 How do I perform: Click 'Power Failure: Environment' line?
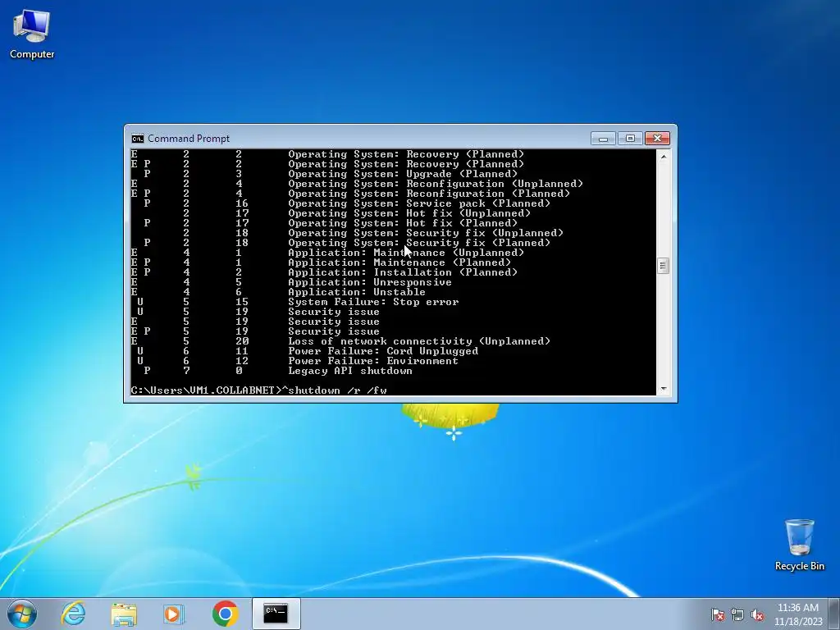pyautogui.click(x=373, y=361)
